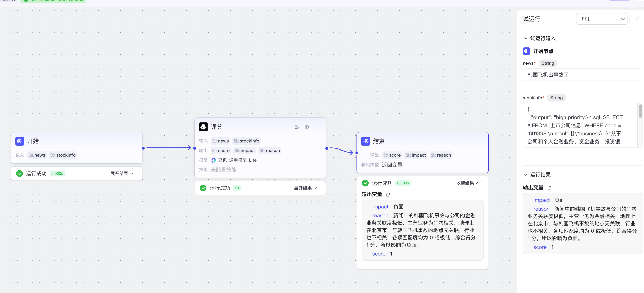Click score output tag in 评分 node

coord(221,151)
